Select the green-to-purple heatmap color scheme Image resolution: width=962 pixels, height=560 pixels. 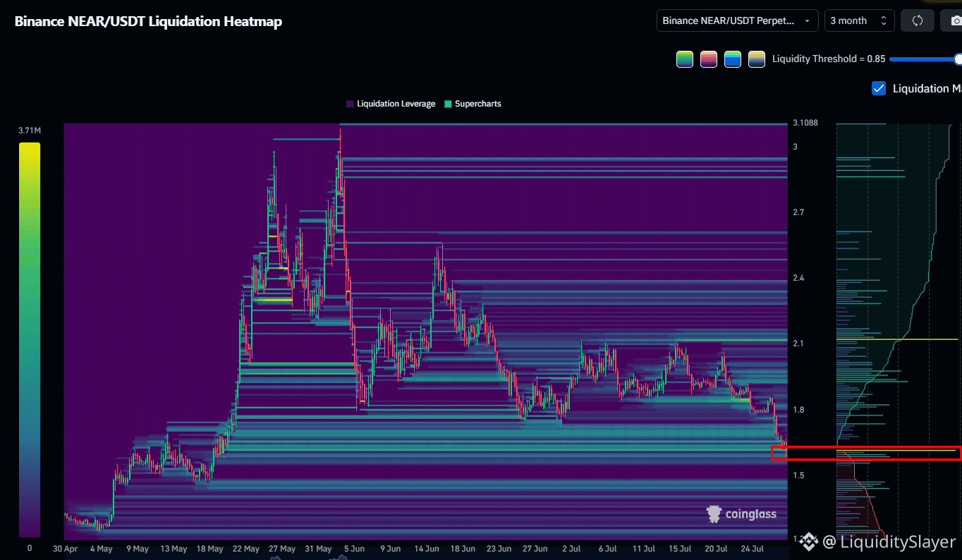685,59
